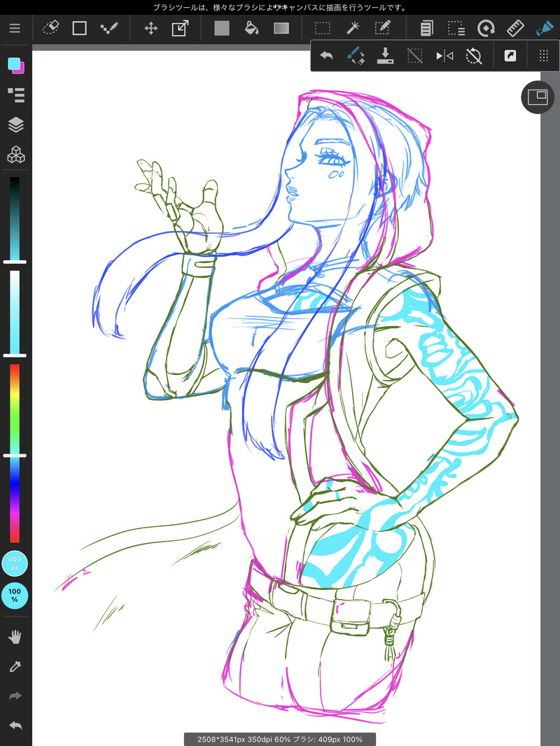Open the Layers panel
Screen dimensions: 560x746
[x=15, y=125]
